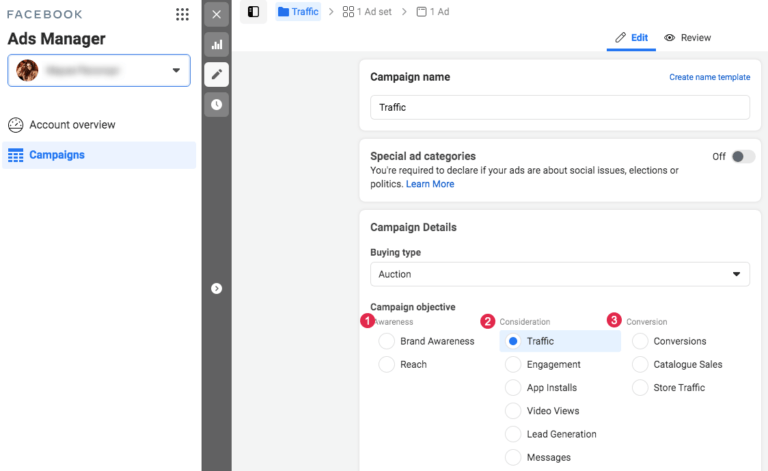Close the campaign editor with the X
Screen dimensions: 768x471
[x=216, y=14]
